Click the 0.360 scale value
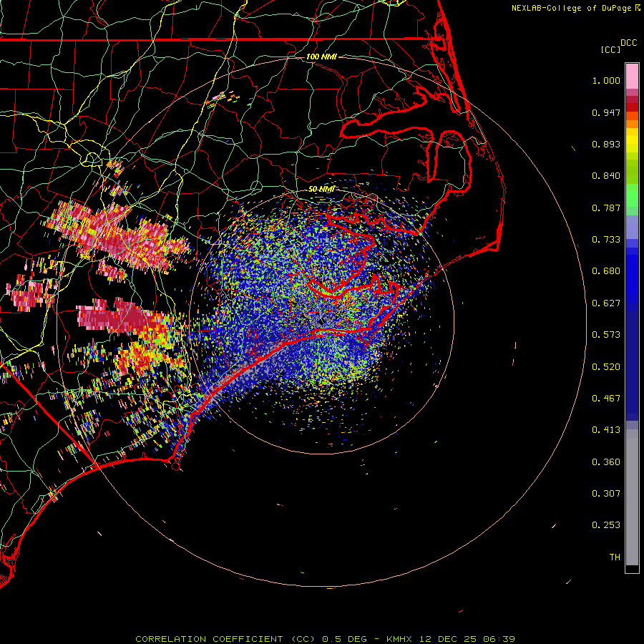644x644 pixels. pyautogui.click(x=606, y=462)
